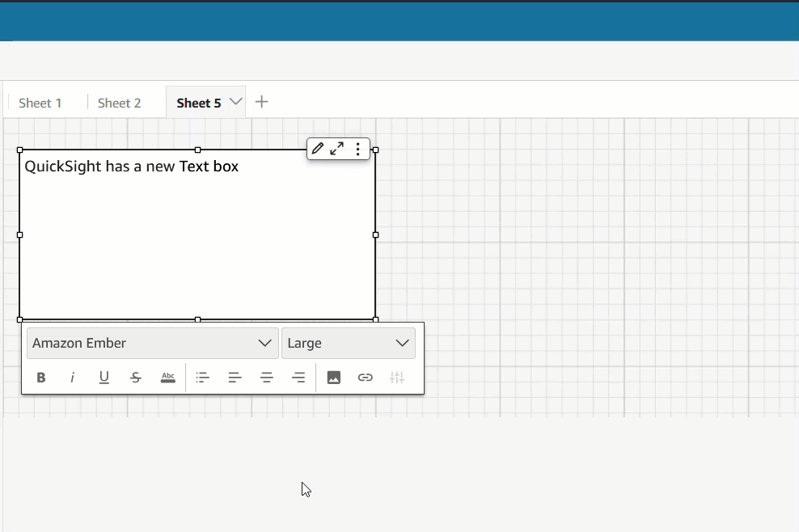The width and height of the screenshot is (799, 532).
Task: Align text to the left
Action: 235,378
